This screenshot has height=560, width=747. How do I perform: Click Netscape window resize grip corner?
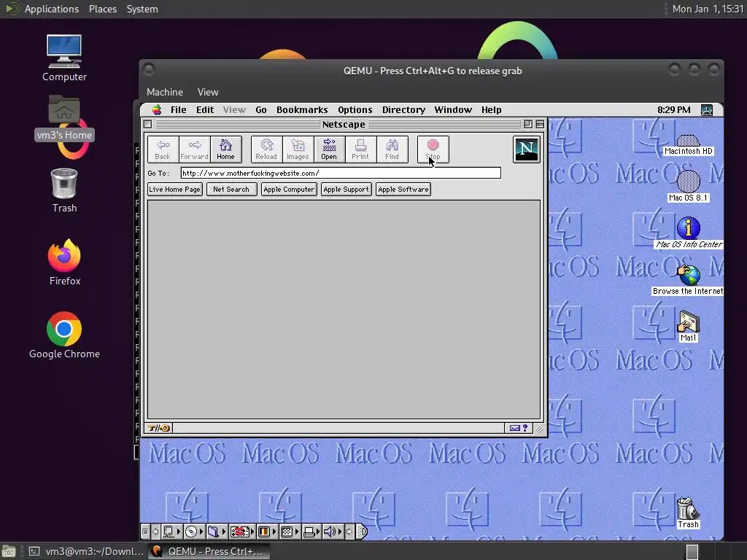[x=539, y=429]
